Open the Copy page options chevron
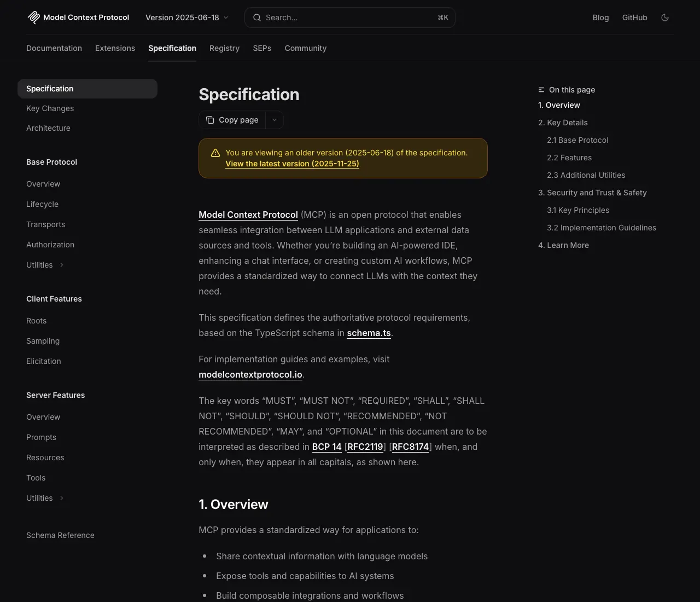 [x=275, y=120]
